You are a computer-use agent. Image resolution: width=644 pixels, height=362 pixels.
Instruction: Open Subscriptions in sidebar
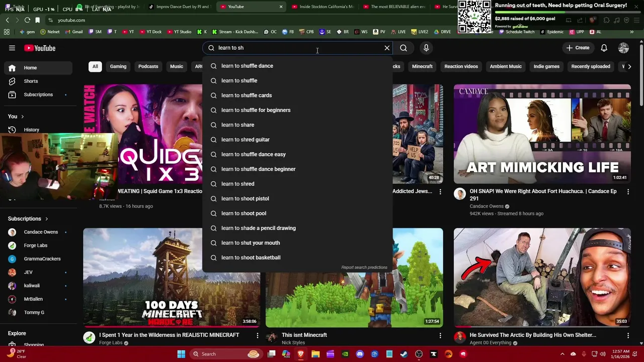coord(38,95)
